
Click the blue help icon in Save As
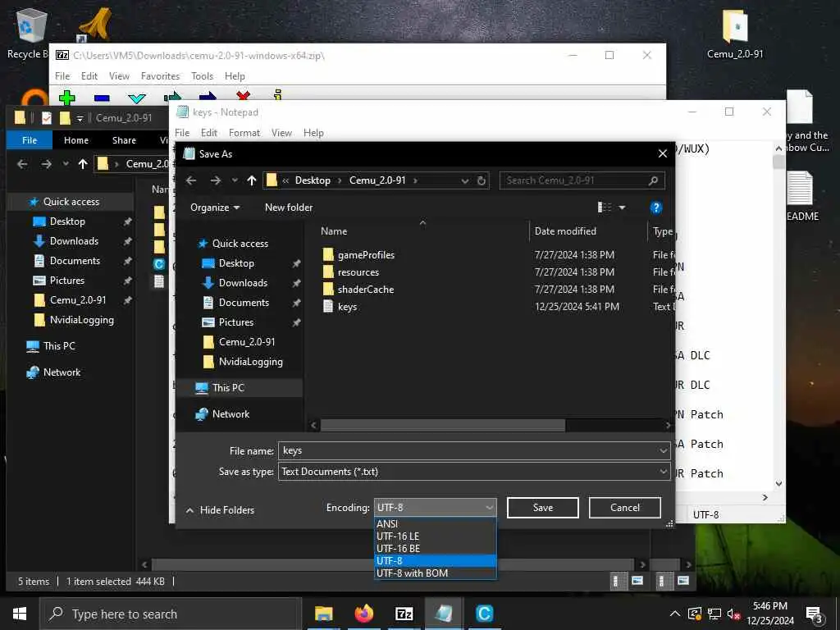[x=655, y=208]
